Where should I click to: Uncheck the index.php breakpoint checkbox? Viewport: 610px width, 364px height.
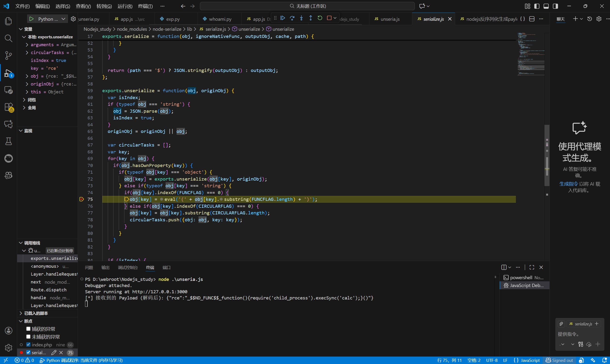coord(28,345)
